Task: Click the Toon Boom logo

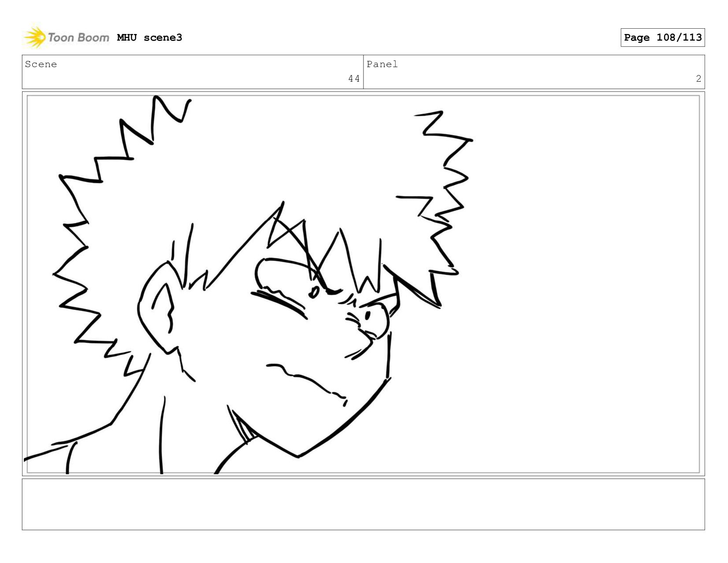Action: tap(66, 37)
